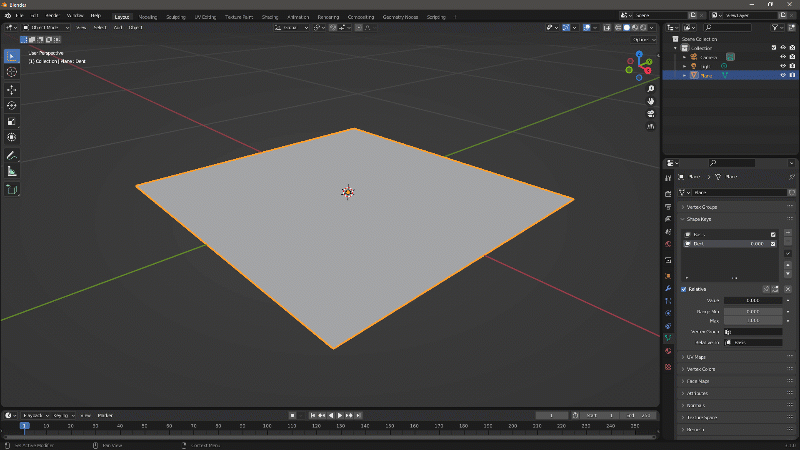Open the Output properties tab
The height and width of the screenshot is (450, 800).
pos(668,207)
